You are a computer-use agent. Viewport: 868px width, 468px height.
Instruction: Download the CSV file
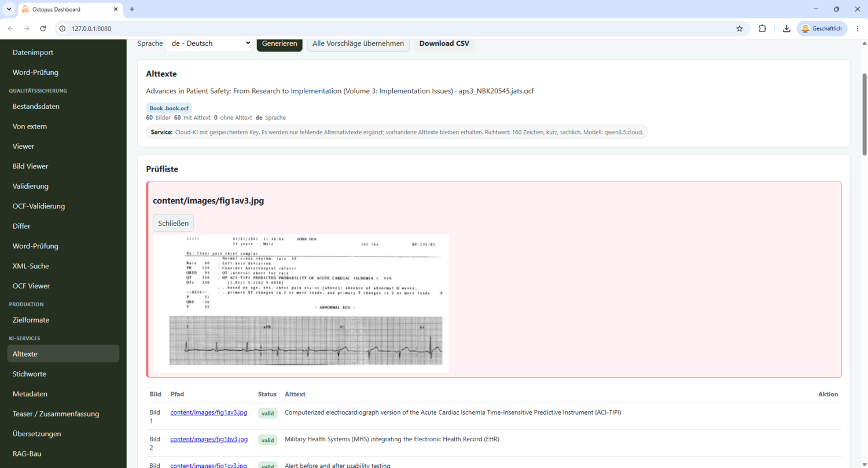444,43
